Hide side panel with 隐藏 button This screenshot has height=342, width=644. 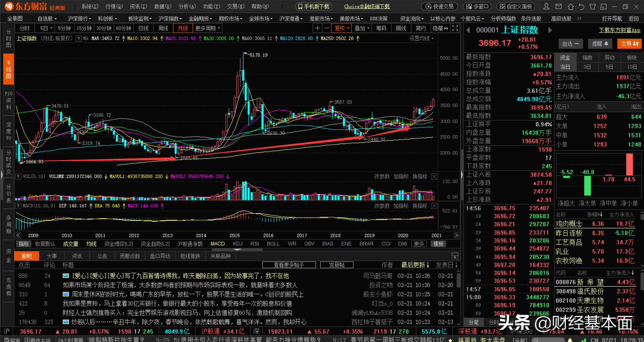pos(441,28)
